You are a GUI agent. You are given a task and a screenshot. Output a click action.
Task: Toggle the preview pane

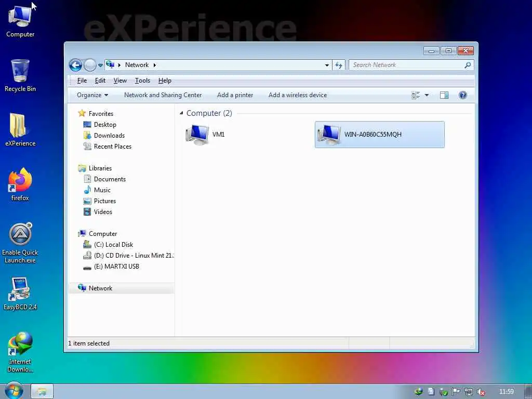[x=444, y=96]
